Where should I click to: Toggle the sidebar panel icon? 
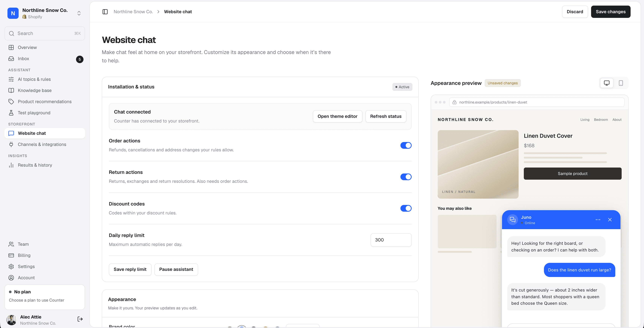105,12
